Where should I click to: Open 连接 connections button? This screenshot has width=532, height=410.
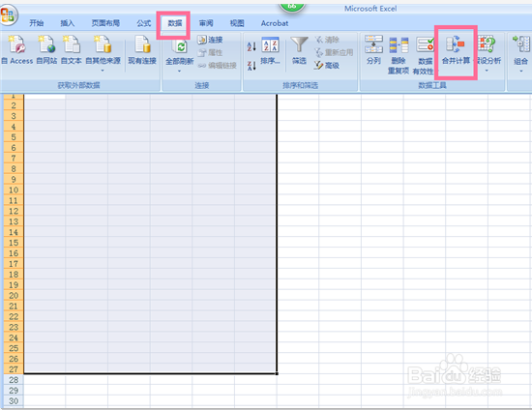(210, 40)
